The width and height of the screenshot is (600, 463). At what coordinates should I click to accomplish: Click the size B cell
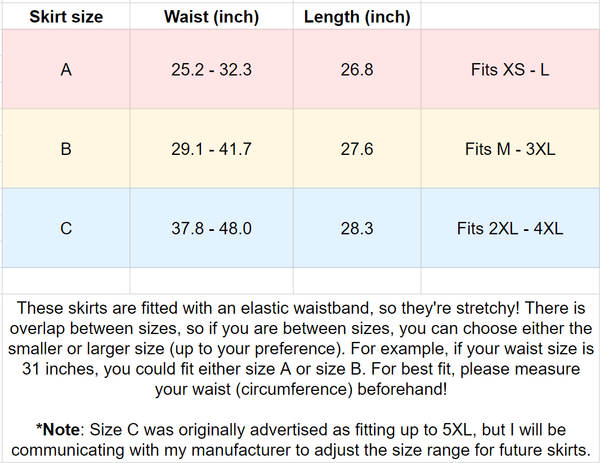pos(66,150)
